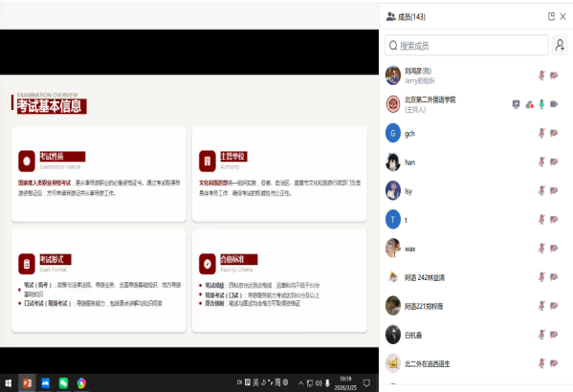
Task: Pop out the members panel
Action: [x=551, y=16]
